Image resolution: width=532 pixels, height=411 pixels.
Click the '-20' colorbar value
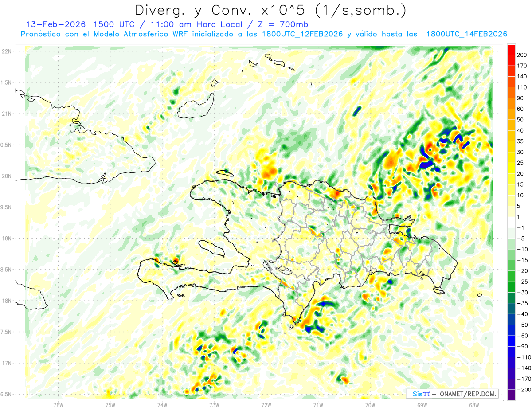tap(523, 271)
